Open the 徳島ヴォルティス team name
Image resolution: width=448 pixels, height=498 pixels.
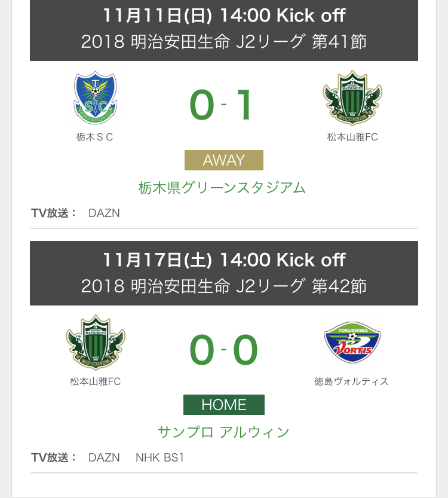[x=352, y=381]
